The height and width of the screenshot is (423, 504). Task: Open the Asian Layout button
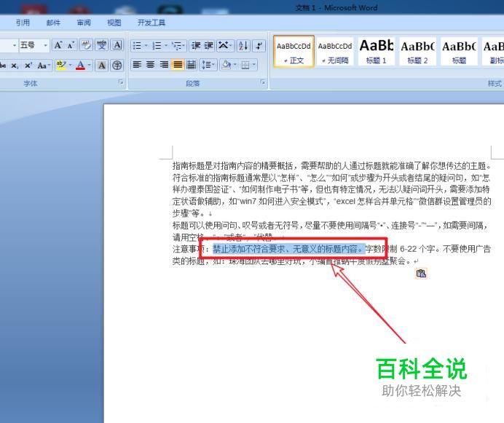tap(224, 46)
